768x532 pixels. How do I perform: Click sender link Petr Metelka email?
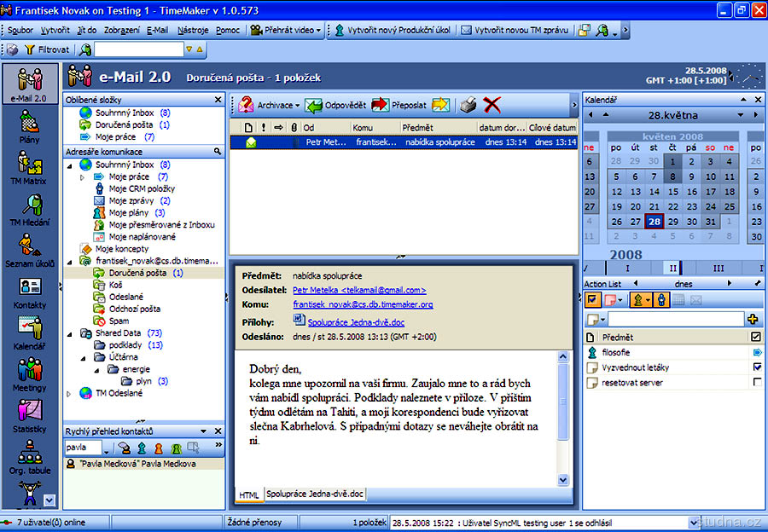point(359,290)
